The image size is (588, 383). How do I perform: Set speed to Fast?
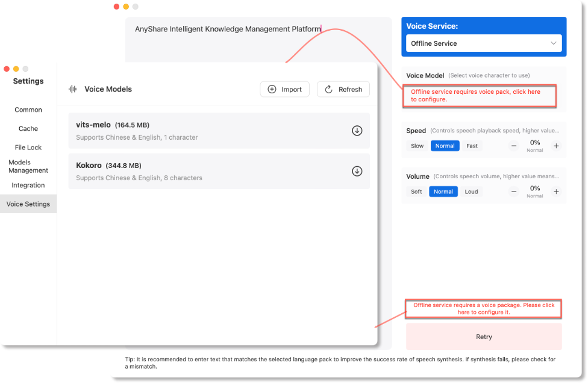click(472, 146)
